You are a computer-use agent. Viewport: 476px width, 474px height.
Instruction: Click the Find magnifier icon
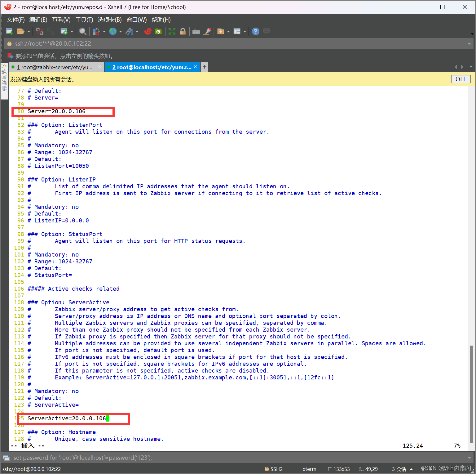[82, 31]
